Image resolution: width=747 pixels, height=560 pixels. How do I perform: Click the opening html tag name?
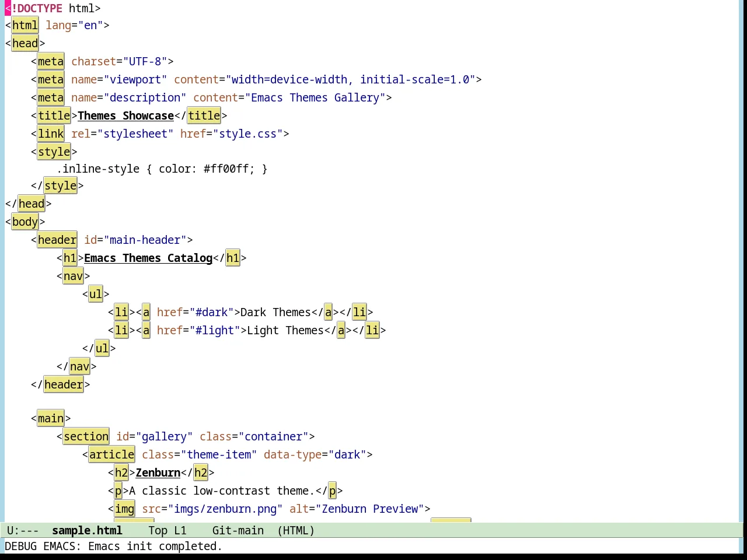[25, 25]
